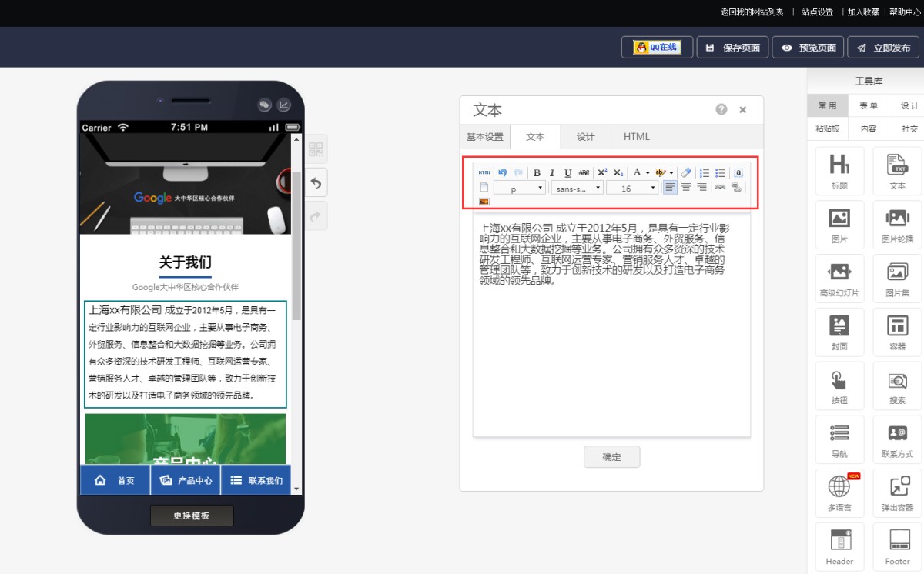Click the superscript icon
Viewport: 924px width, 574px height.
coord(602,173)
